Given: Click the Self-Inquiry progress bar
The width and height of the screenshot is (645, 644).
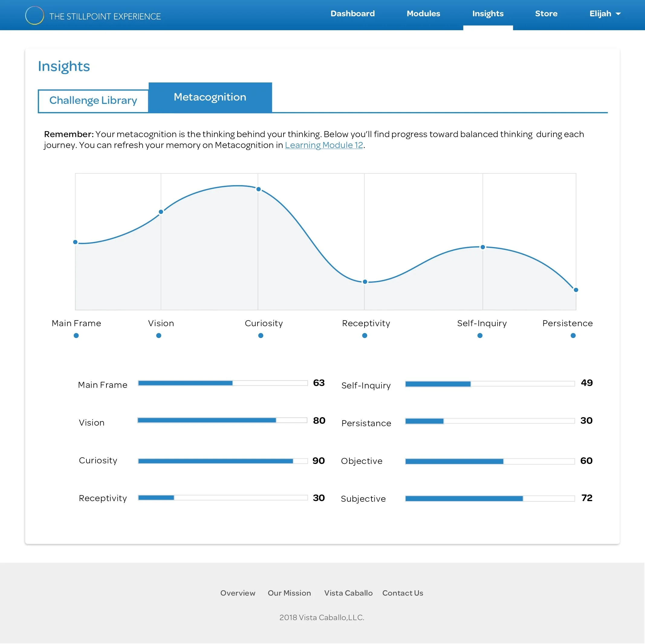Looking at the screenshot, I should 490,384.
